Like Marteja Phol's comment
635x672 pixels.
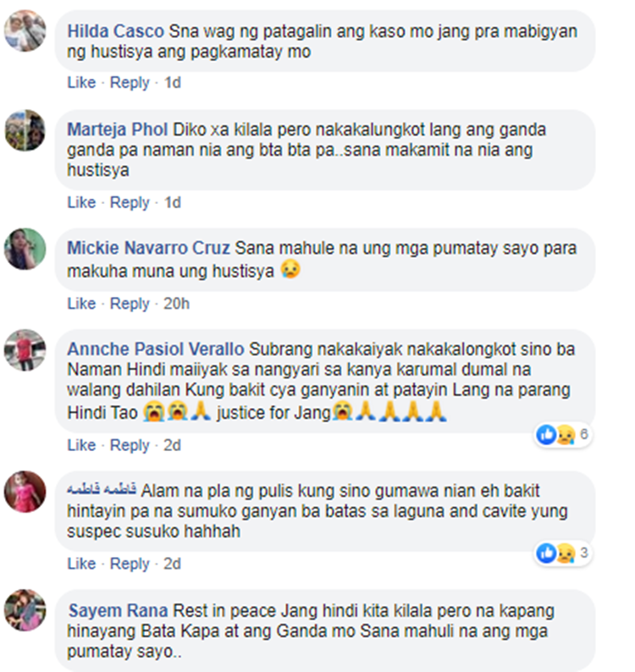pos(81,202)
